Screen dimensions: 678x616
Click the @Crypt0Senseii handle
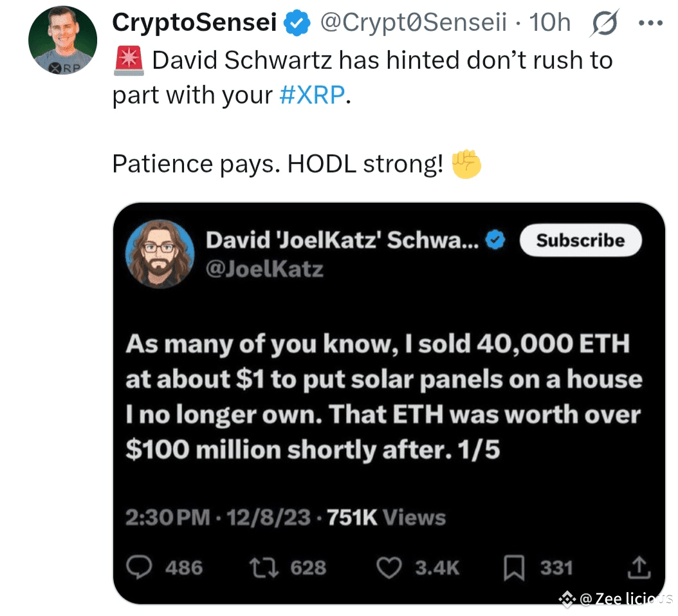(412, 23)
